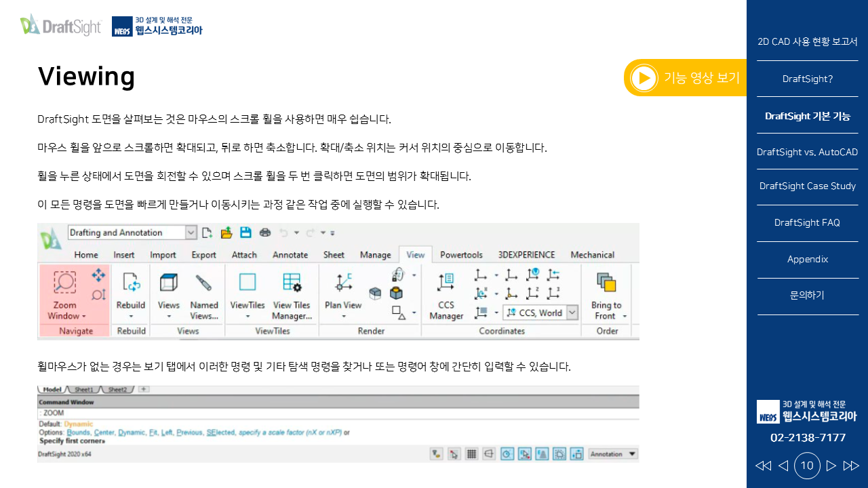Click the Print icon in quick access
Viewport: 868px width, 488px height.
click(265, 232)
